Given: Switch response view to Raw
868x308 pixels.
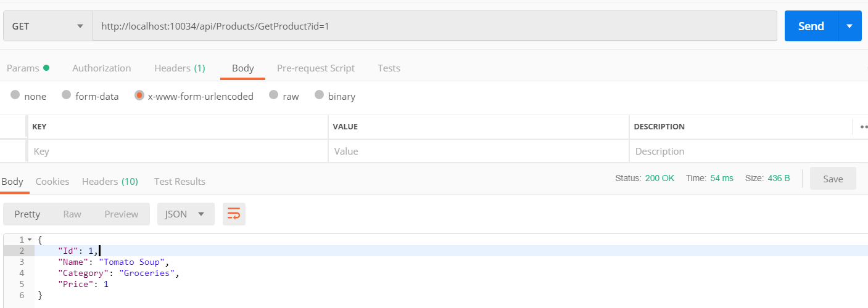Looking at the screenshot, I should [x=72, y=214].
